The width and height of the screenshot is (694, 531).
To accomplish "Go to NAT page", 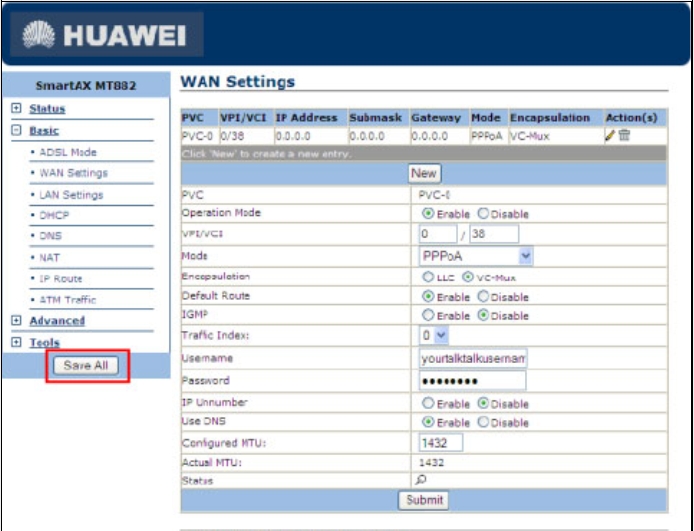I will pos(49,257).
